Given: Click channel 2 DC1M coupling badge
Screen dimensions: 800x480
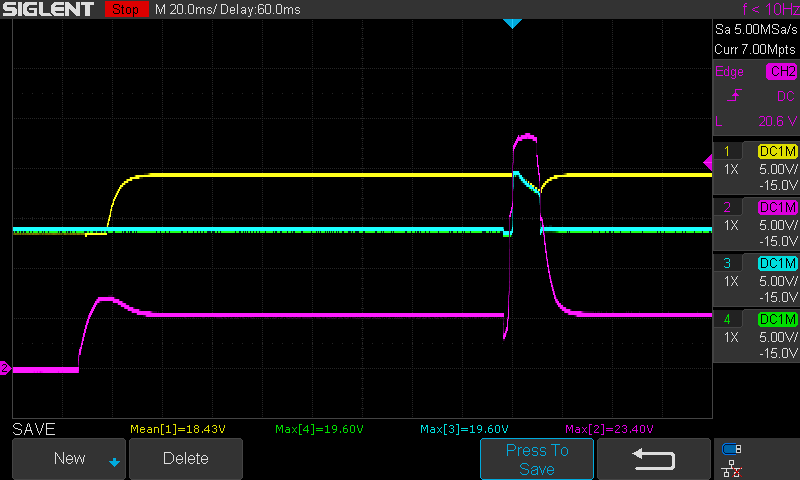Looking at the screenshot, I should click(777, 208).
